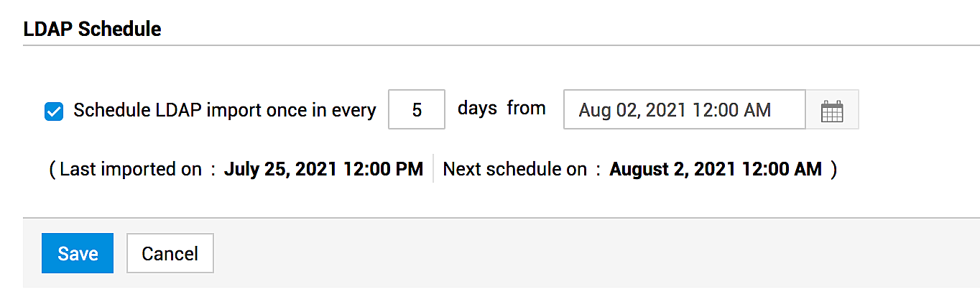Click the closing parenthesis after the next schedule time
Screen dimensions: 980x292
(x=833, y=170)
